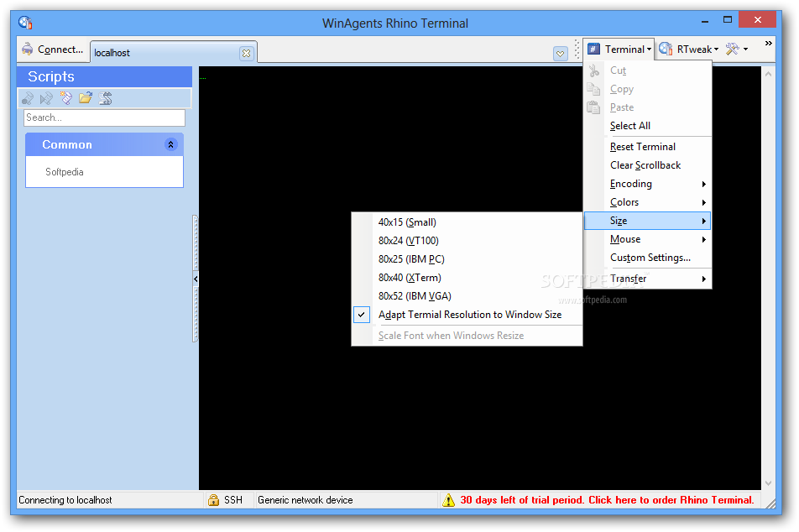Click the record script icon
Image resolution: width=799 pixels, height=532 pixels.
point(28,98)
